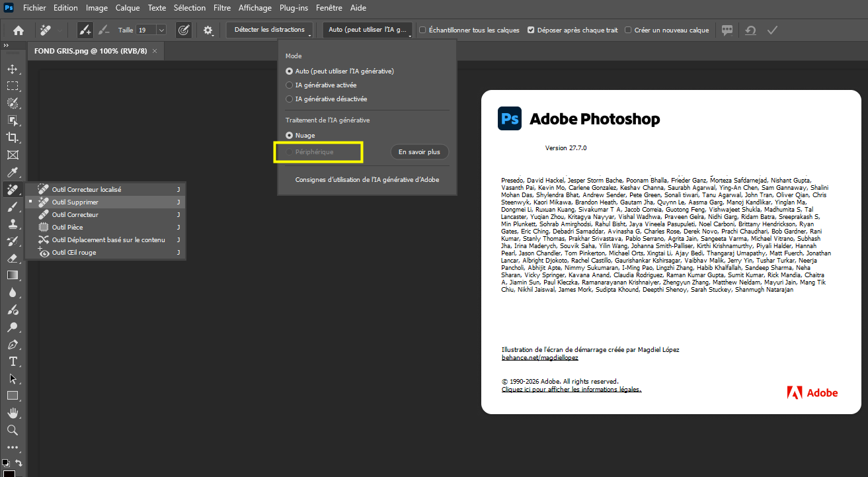The height and width of the screenshot is (477, 868).
Task: Choose Outil Correcteur localisé from flyout
Action: [x=106, y=189]
